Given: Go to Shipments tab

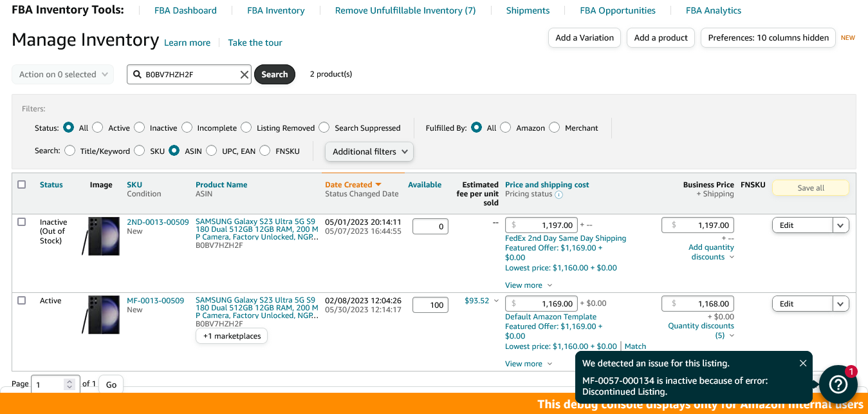Looking at the screenshot, I should [x=528, y=10].
